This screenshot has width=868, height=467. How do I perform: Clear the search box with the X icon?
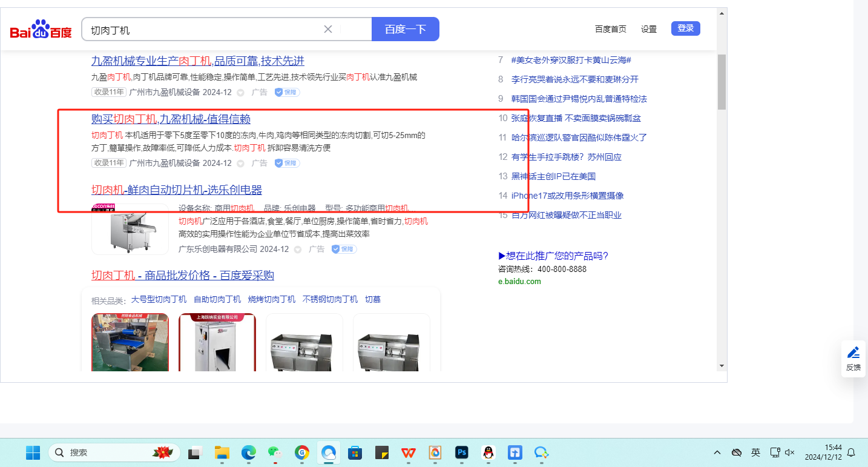click(x=328, y=29)
